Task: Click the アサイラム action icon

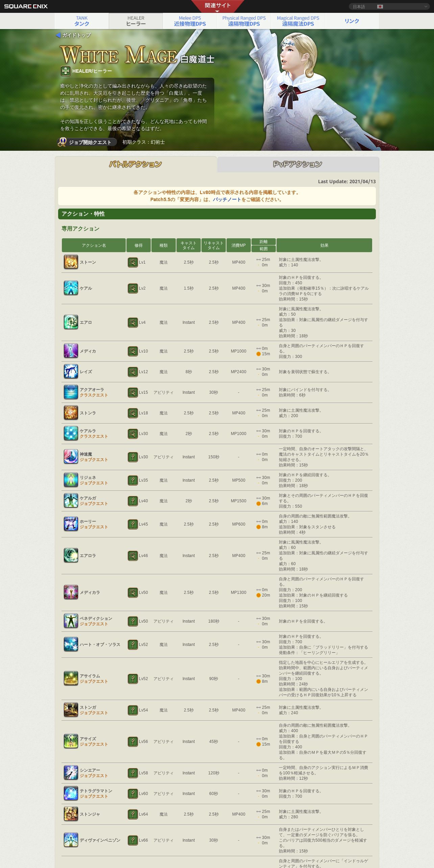Action: pyautogui.click(x=71, y=678)
